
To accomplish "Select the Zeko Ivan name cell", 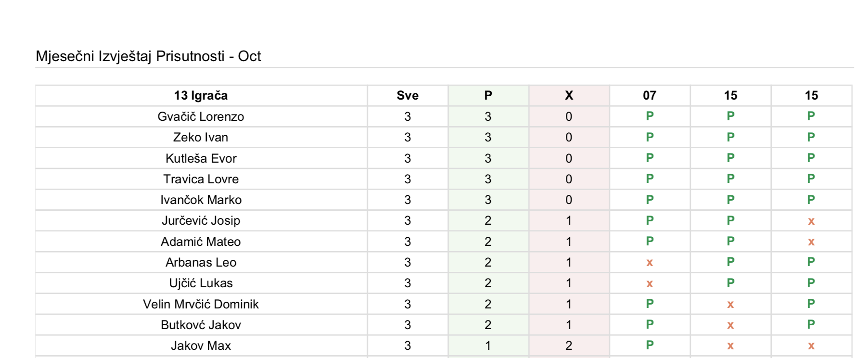I will pyautogui.click(x=201, y=137).
